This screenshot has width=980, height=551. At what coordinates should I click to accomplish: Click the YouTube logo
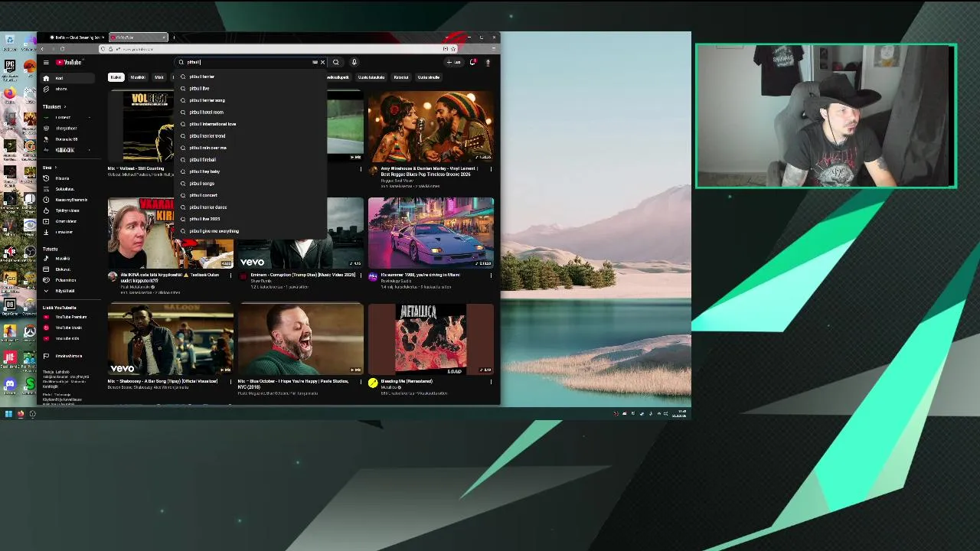[68, 62]
